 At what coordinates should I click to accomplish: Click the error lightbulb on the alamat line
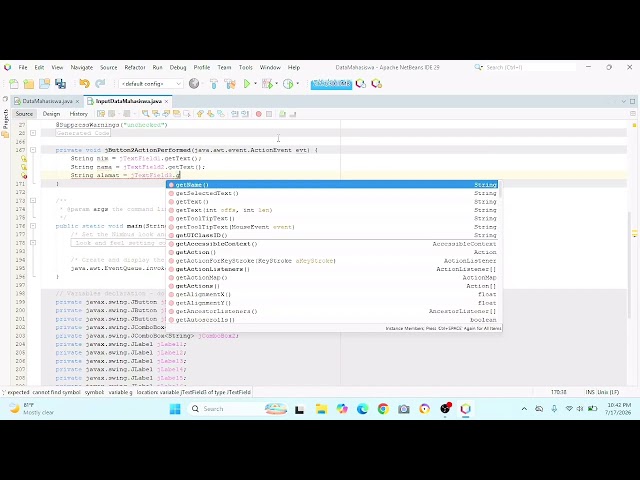click(x=24, y=175)
